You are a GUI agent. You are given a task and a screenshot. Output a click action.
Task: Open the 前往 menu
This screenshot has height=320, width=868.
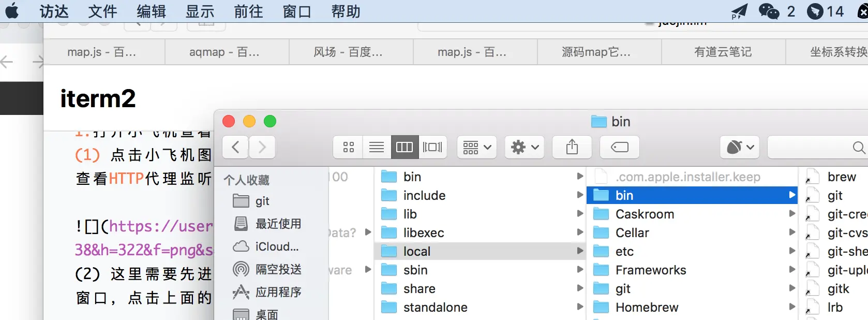(248, 11)
